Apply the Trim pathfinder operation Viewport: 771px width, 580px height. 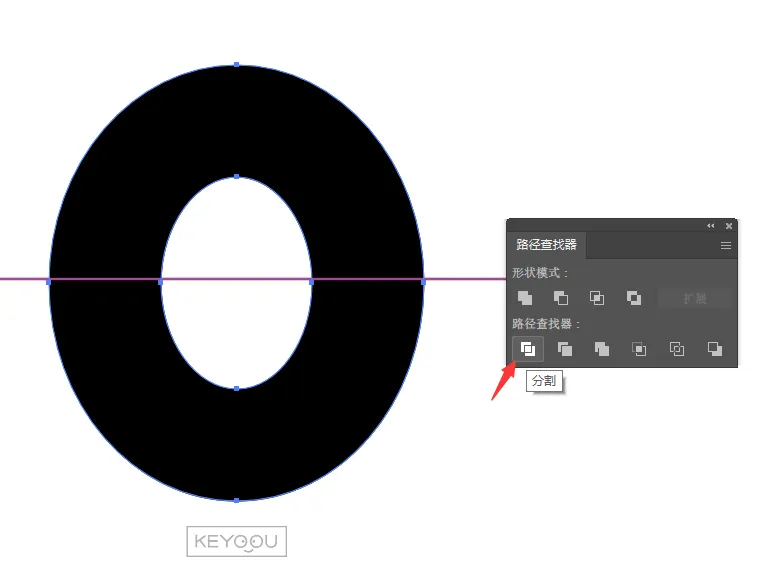pyautogui.click(x=565, y=349)
